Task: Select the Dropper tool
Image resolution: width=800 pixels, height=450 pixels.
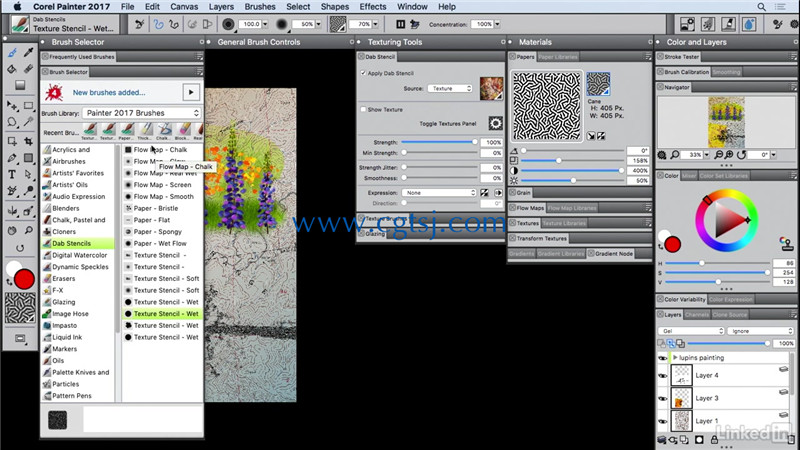Action: coord(29,53)
